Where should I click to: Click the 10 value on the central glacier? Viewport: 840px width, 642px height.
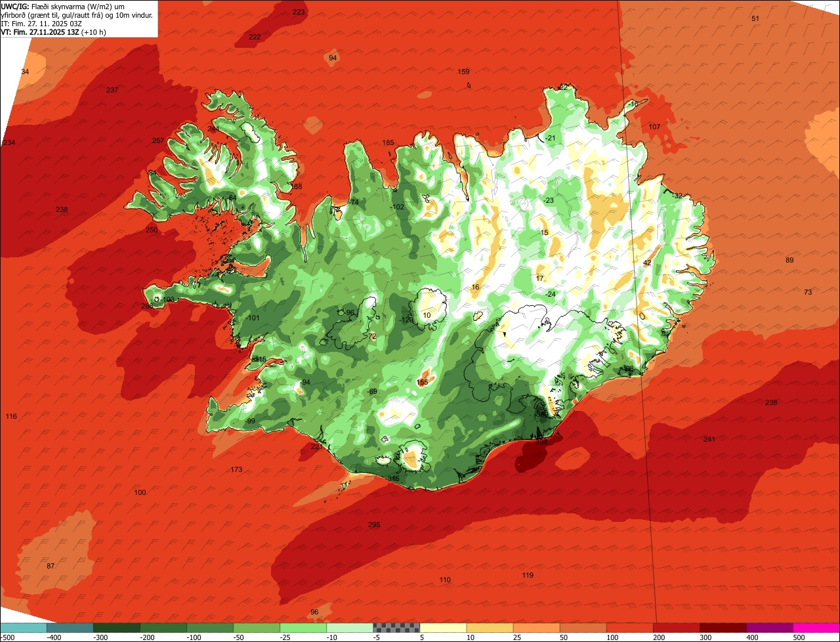pos(427,315)
